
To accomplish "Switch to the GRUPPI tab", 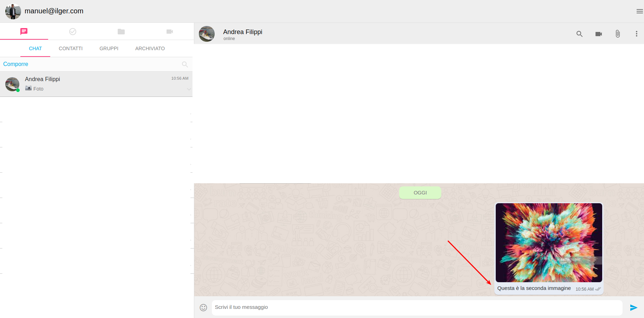I will [x=109, y=48].
